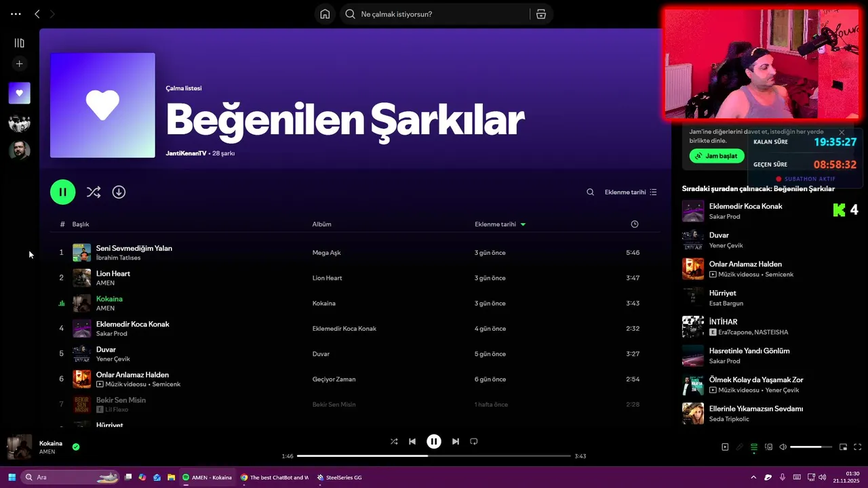Image resolution: width=868 pixels, height=488 pixels.
Task: Mute volume speaker icon in player
Action: pyautogui.click(x=783, y=447)
